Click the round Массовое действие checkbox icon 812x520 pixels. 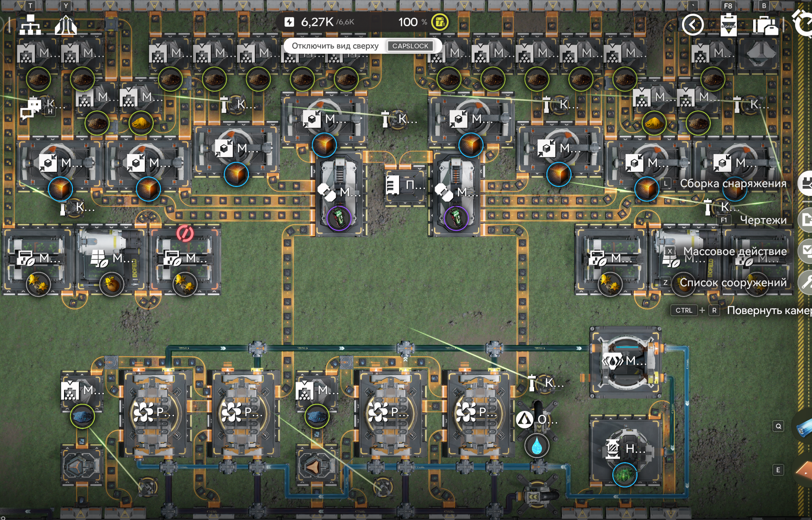tap(806, 251)
